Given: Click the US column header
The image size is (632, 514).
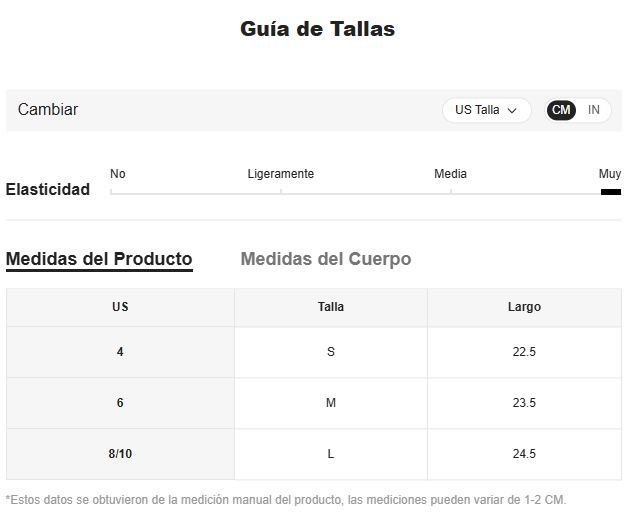Looking at the screenshot, I should point(120,307).
